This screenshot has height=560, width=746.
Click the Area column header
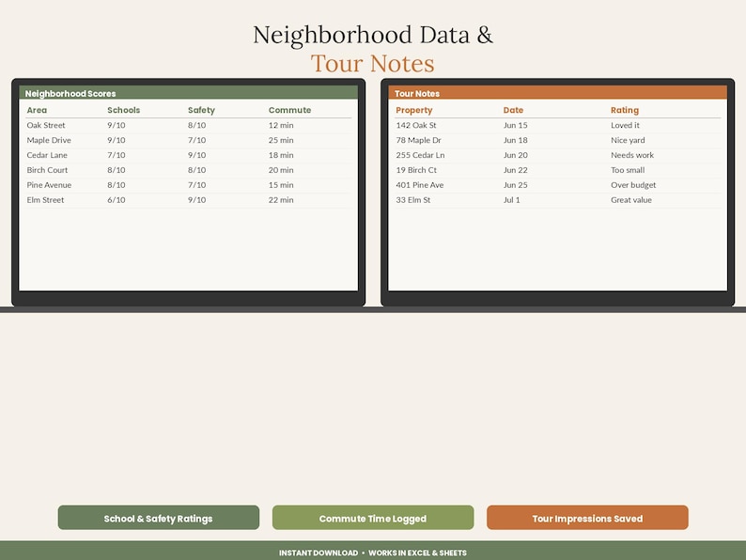coord(37,110)
